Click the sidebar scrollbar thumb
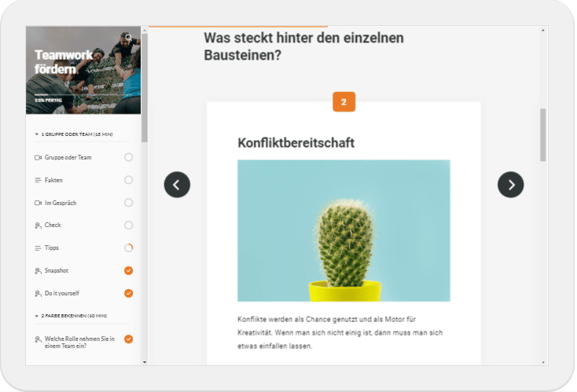The width and height of the screenshot is (577, 392). point(145,88)
